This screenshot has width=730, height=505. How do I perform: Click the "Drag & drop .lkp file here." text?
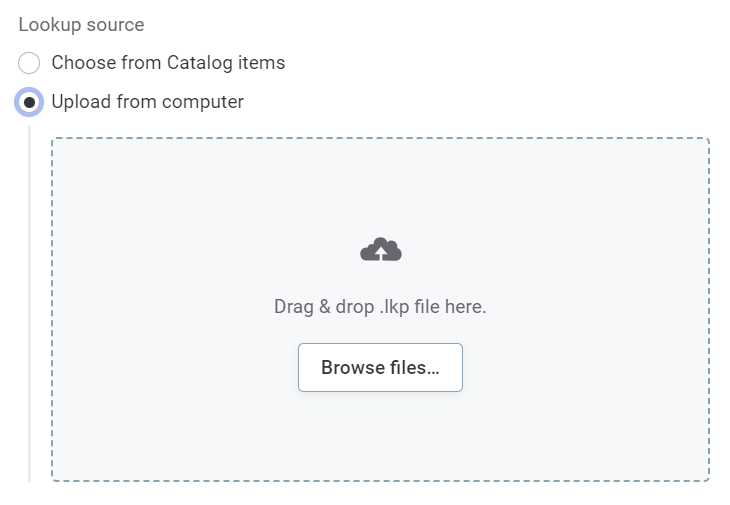pos(380,307)
